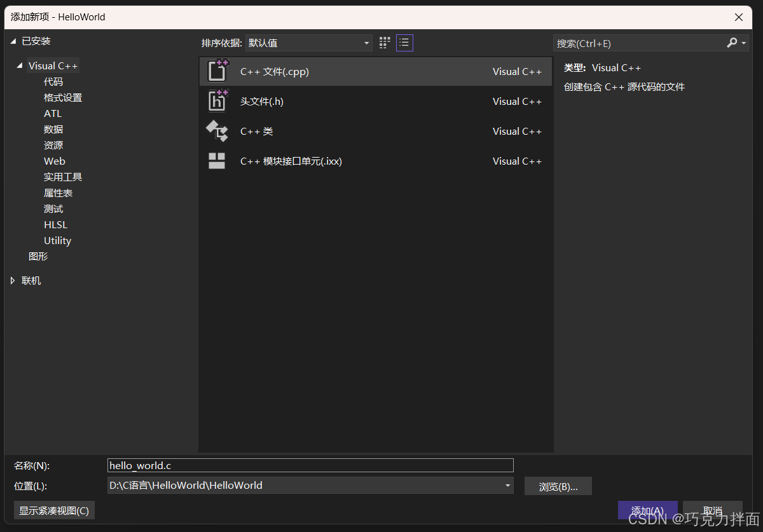
Task: Click the search magnifier icon
Action: point(732,43)
